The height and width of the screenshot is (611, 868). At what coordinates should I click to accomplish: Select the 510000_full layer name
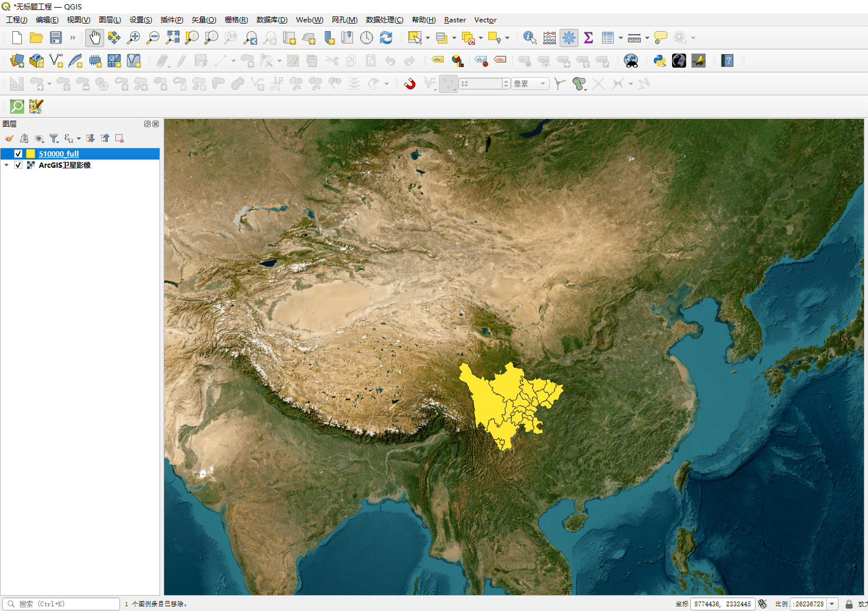[59, 154]
